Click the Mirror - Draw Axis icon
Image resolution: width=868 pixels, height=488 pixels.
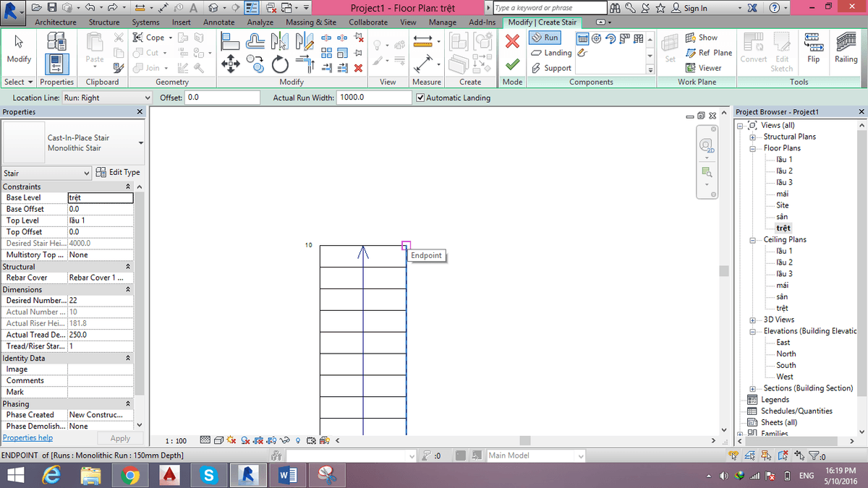pos(305,41)
